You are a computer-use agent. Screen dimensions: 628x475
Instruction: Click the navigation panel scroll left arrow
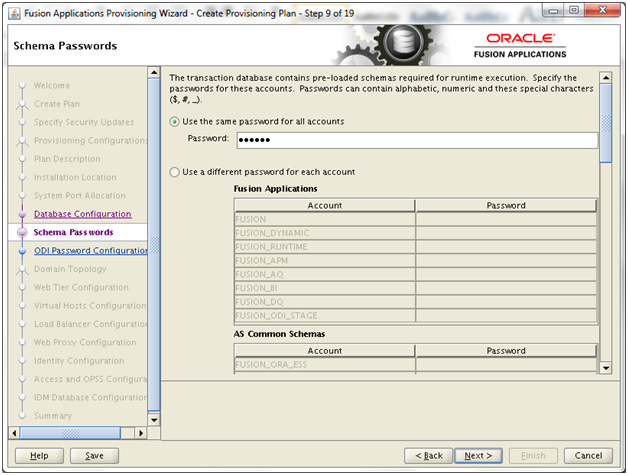14,433
